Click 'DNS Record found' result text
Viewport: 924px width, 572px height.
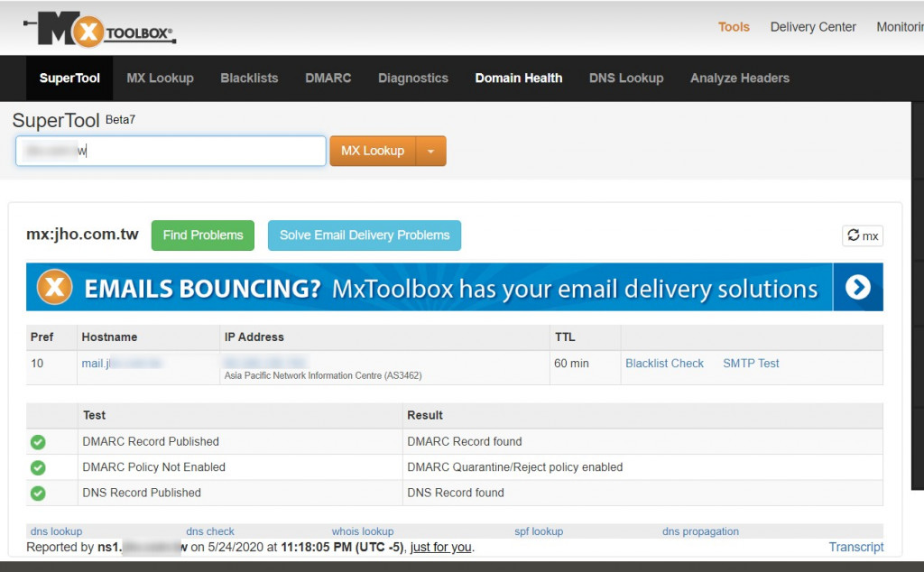(456, 494)
